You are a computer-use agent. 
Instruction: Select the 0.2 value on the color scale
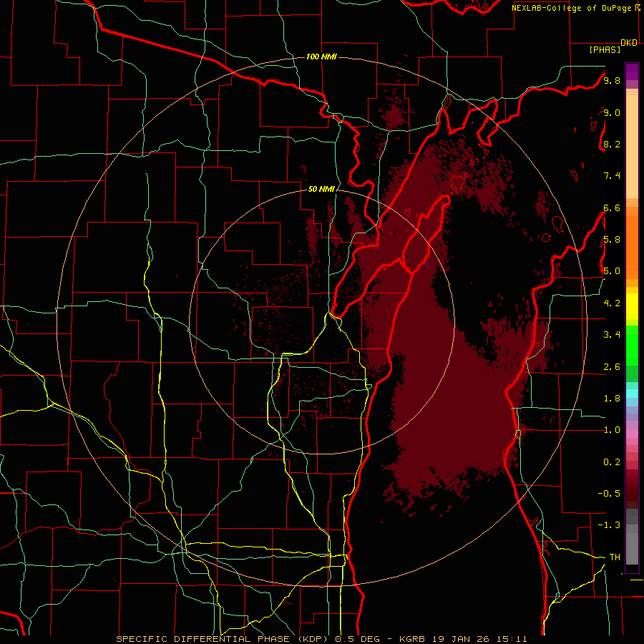pos(612,462)
